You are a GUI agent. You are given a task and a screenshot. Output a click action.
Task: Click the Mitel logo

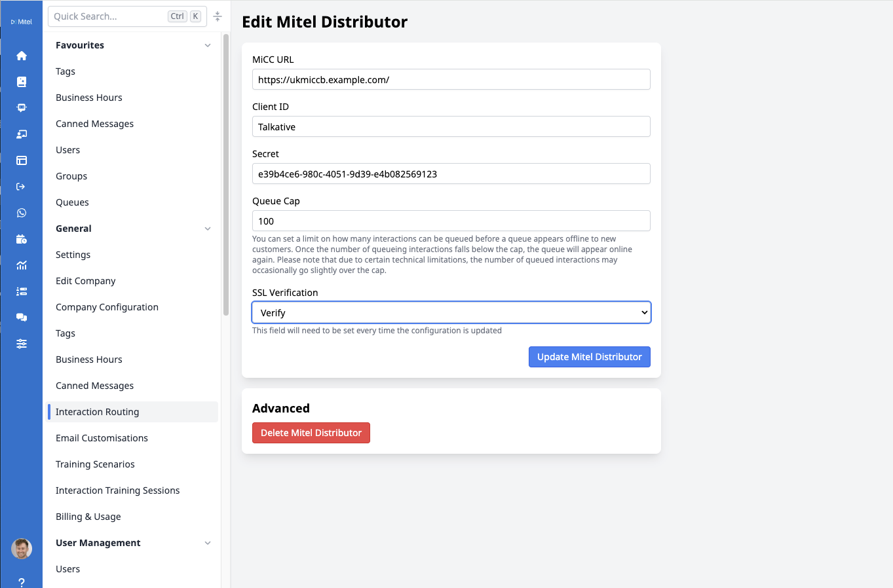point(22,22)
